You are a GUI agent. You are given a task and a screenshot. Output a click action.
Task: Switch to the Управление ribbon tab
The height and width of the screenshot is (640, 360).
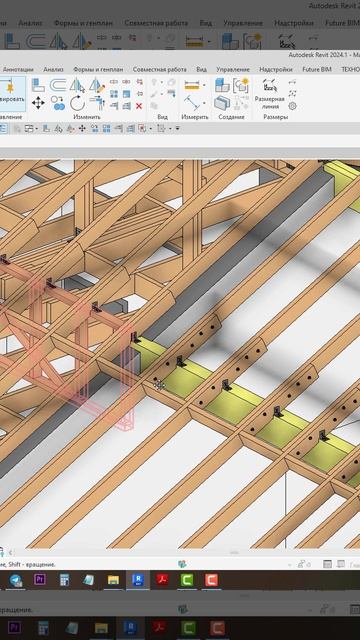point(233,69)
